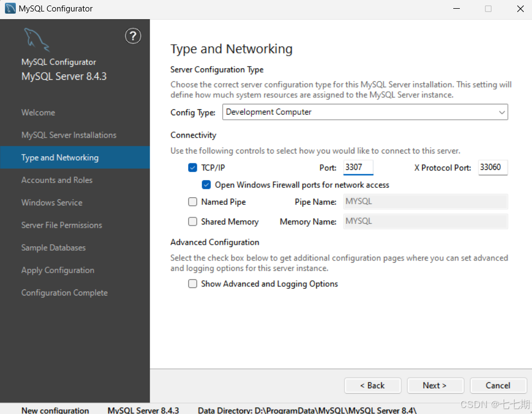Click the MySQL dolphin logo in sidebar
Screen dimensions: 532x414
37,40
